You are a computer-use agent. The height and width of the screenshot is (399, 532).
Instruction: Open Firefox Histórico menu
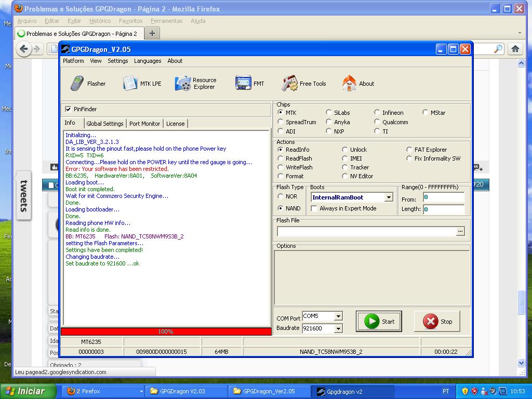coord(100,21)
